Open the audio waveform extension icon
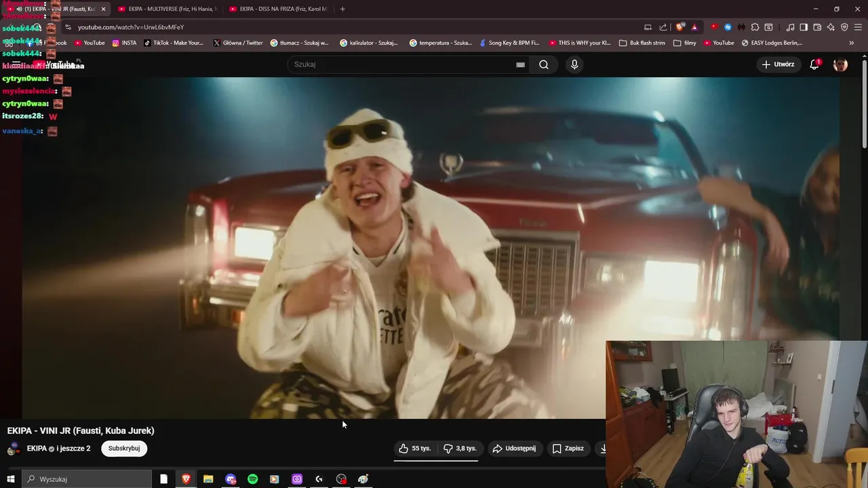 [741, 27]
